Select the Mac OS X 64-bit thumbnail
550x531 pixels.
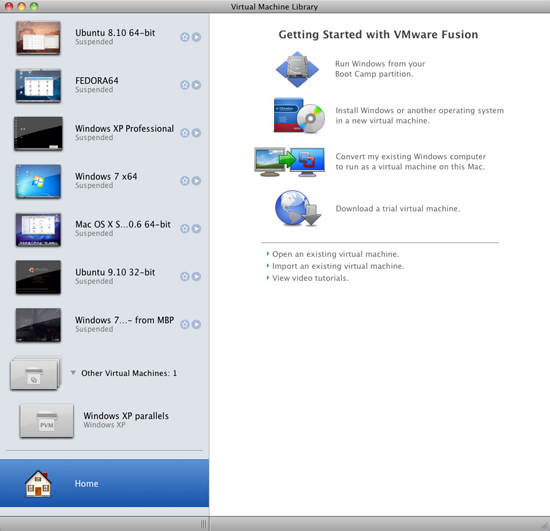tap(38, 229)
